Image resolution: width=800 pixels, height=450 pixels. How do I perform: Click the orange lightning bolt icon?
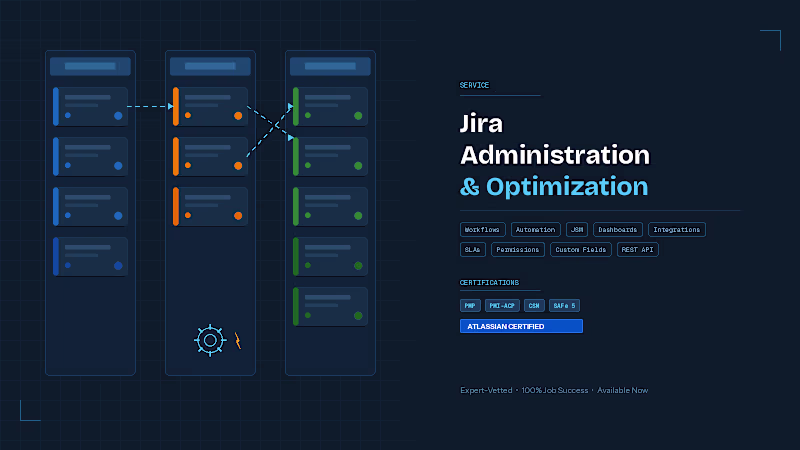[x=238, y=340]
